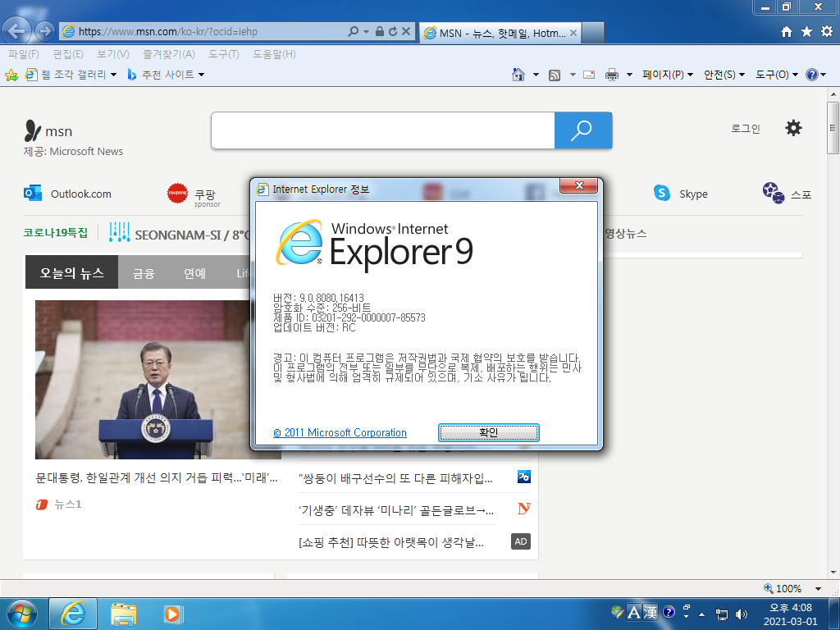Select 금융 news tab
This screenshot has width=840, height=630.
click(x=144, y=273)
